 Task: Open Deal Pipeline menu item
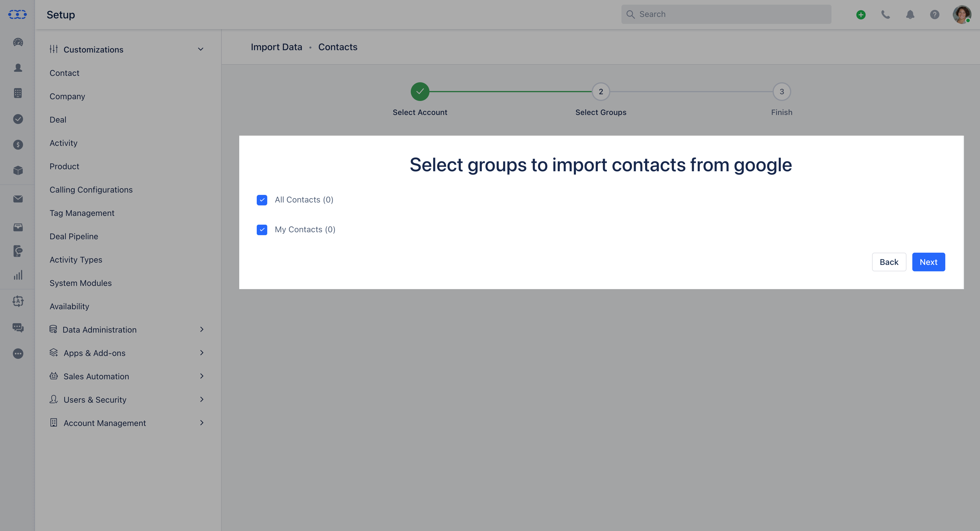(74, 236)
